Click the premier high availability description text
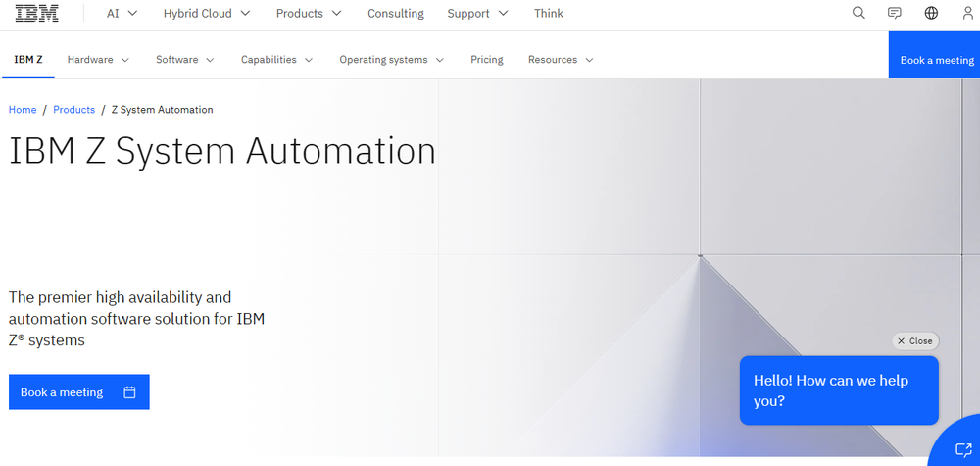This screenshot has width=980, height=466. (x=137, y=319)
